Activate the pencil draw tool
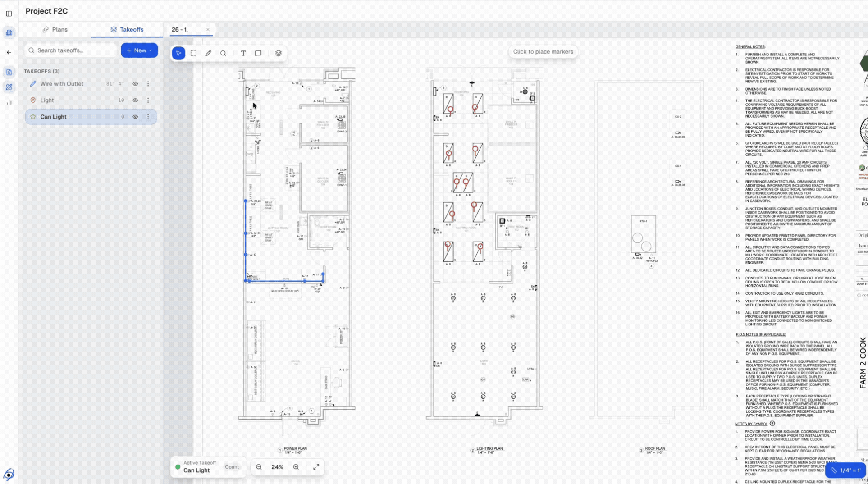The width and height of the screenshot is (868, 484). [208, 53]
